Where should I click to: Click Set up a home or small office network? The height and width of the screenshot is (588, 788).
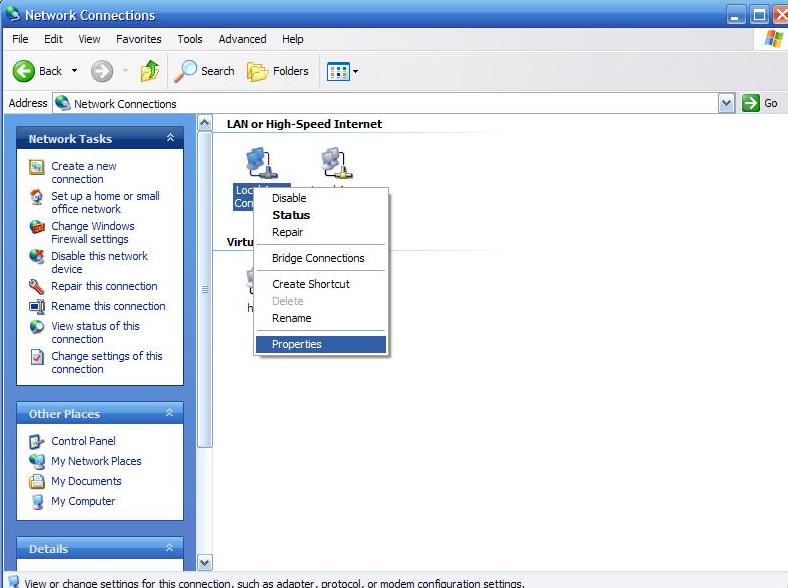click(105, 203)
